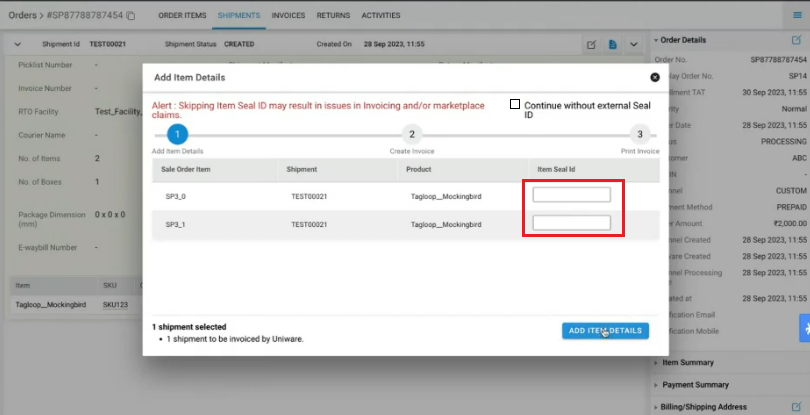Close the Add Item Details dialog
The height and width of the screenshot is (415, 810).
click(655, 77)
